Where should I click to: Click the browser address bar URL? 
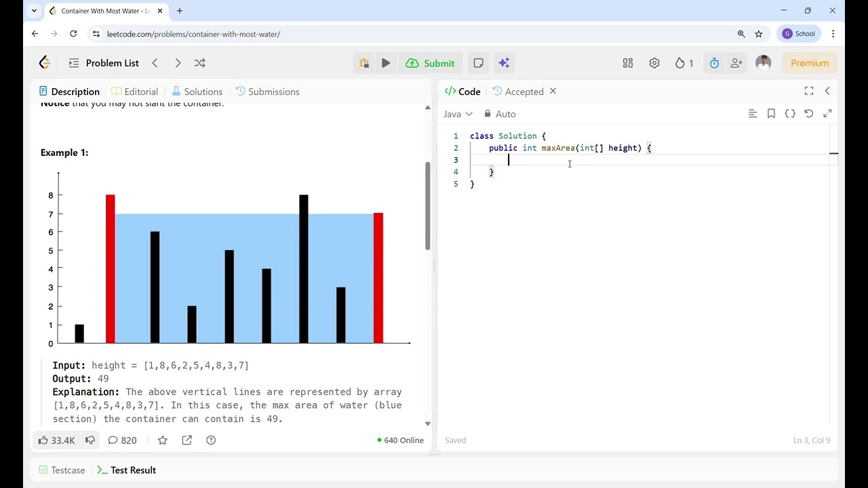coord(193,34)
